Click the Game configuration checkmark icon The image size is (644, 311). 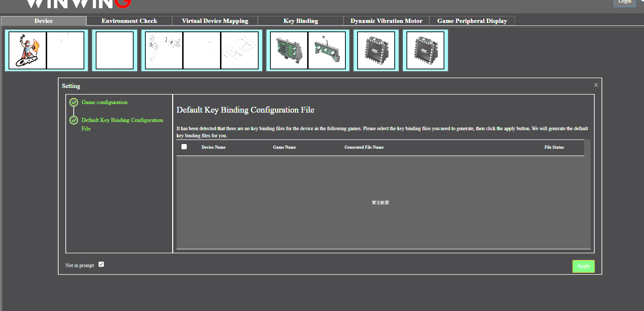(74, 103)
